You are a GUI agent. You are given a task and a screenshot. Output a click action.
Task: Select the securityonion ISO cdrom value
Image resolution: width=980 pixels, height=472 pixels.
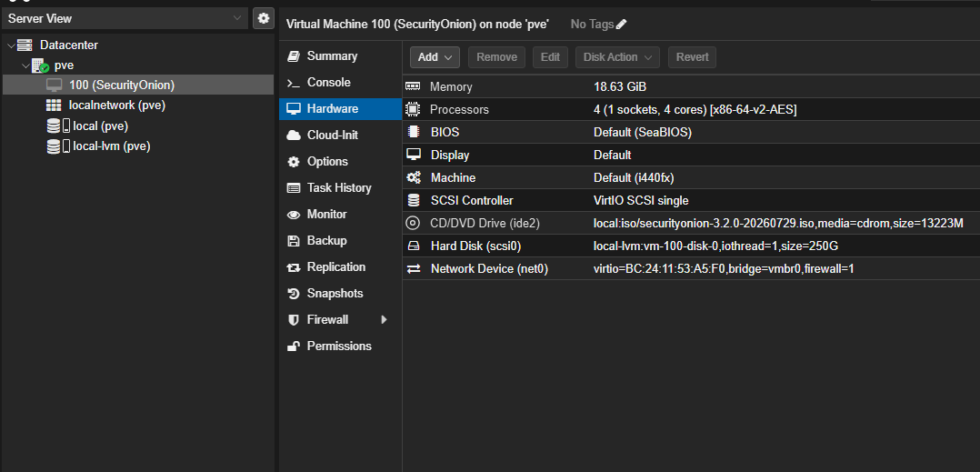(778, 223)
